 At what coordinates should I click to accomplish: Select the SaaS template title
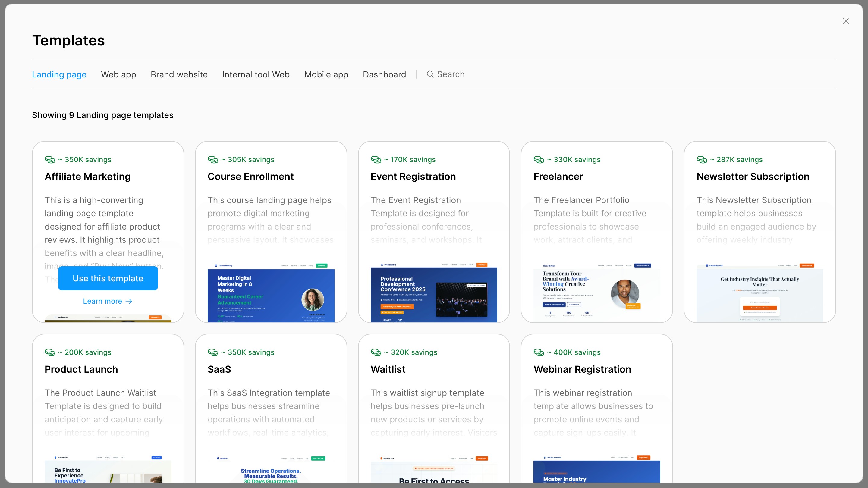pos(219,369)
